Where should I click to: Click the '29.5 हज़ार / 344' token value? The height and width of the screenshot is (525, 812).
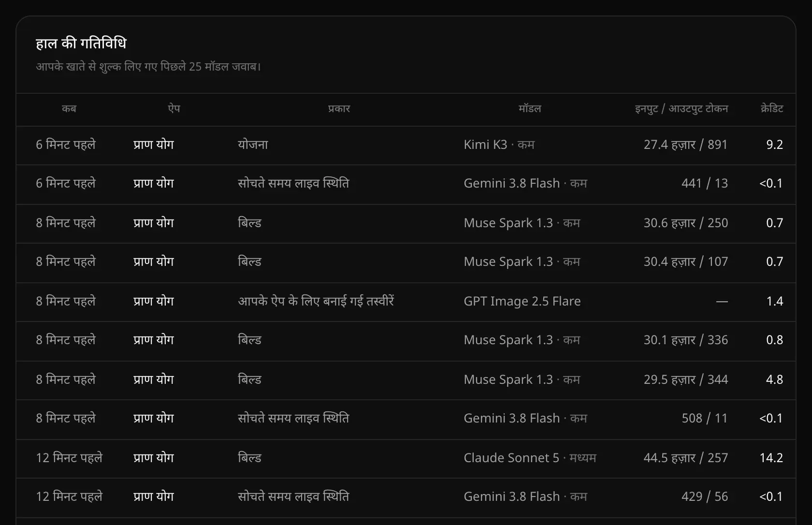[x=685, y=379]
